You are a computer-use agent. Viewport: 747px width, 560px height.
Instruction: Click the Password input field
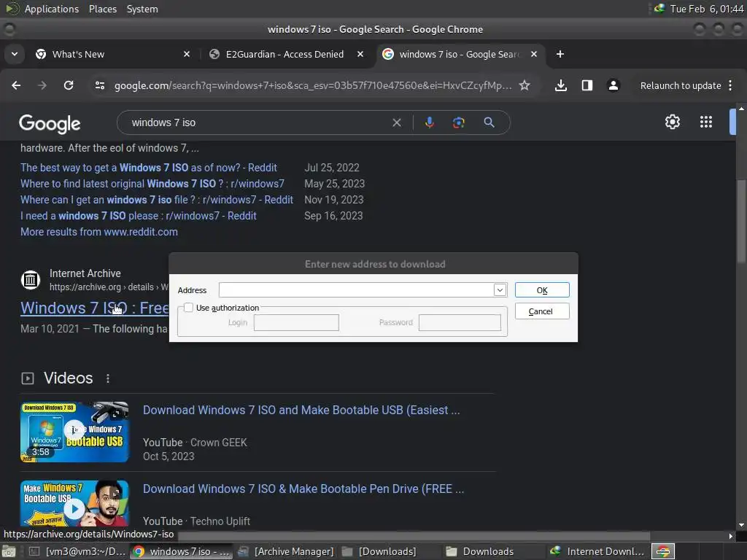point(460,322)
